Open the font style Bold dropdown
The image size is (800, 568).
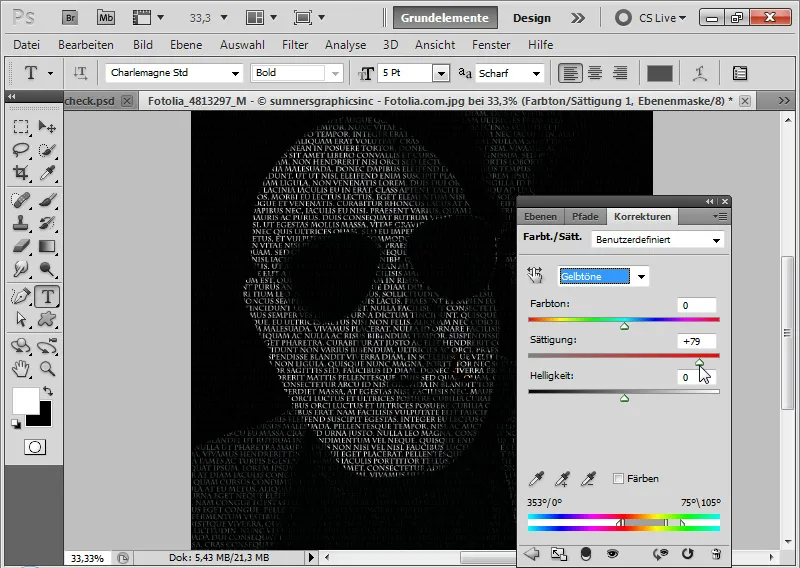click(x=335, y=73)
